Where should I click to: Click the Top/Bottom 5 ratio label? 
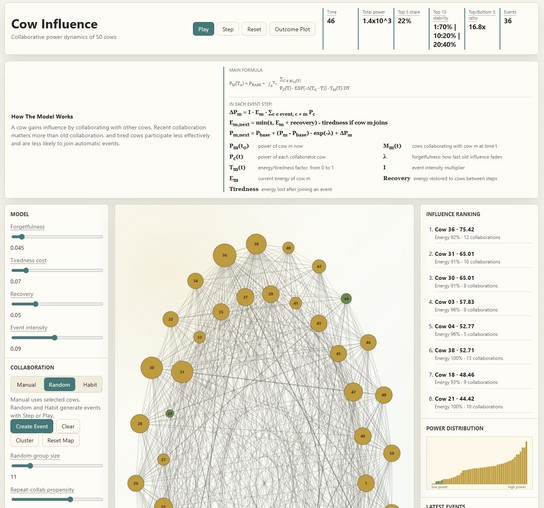tap(482, 15)
